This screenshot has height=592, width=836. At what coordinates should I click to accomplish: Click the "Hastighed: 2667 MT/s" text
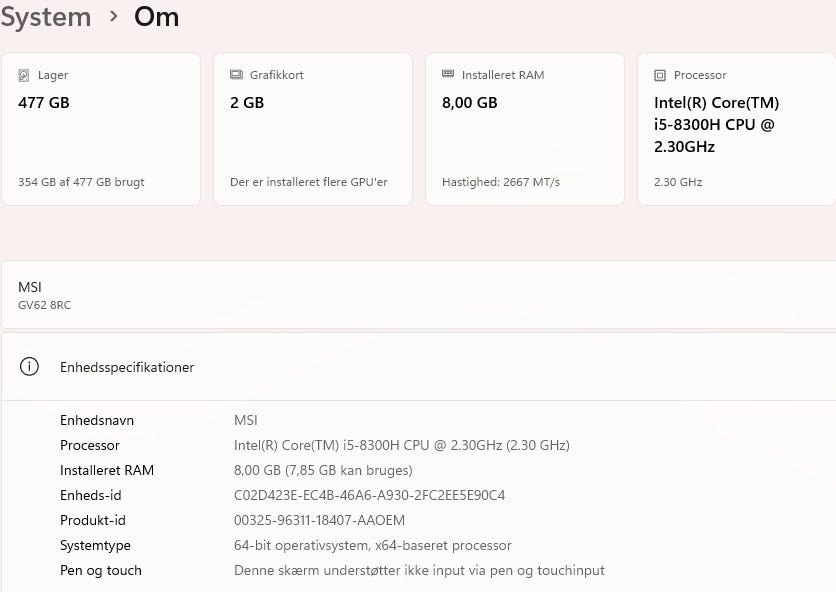tap(501, 182)
